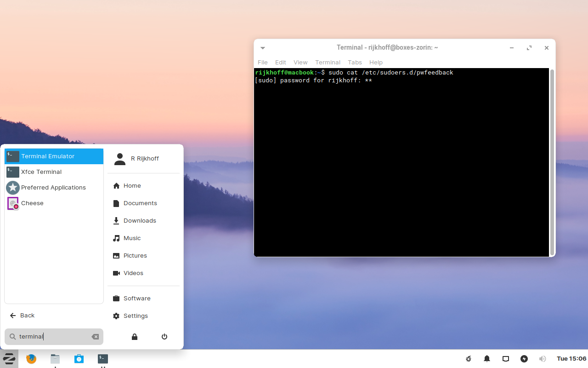Click the search field containing "terminal"
Viewport: 588px width, 368px height.
(54, 337)
